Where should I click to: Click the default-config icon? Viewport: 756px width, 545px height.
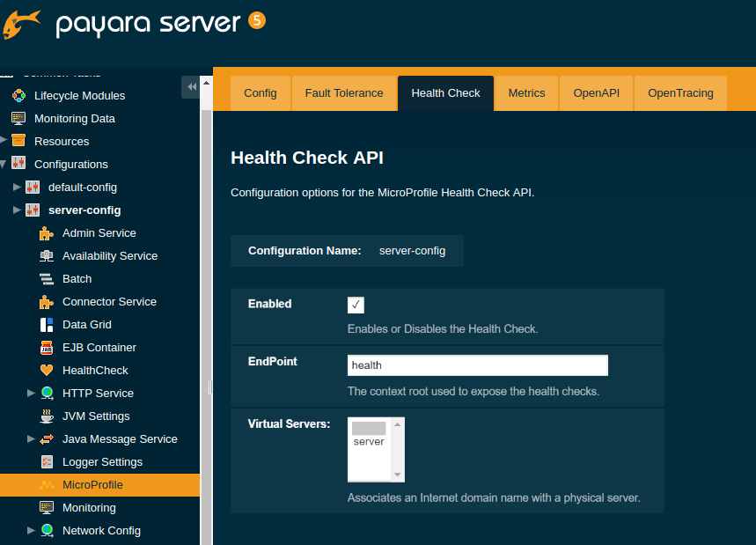pos(33,187)
